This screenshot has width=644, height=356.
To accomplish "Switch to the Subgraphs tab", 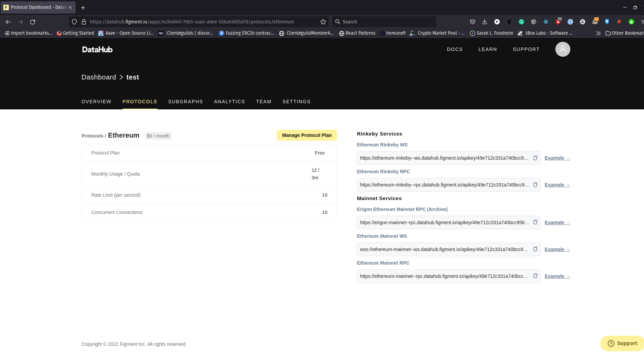I will (x=185, y=102).
